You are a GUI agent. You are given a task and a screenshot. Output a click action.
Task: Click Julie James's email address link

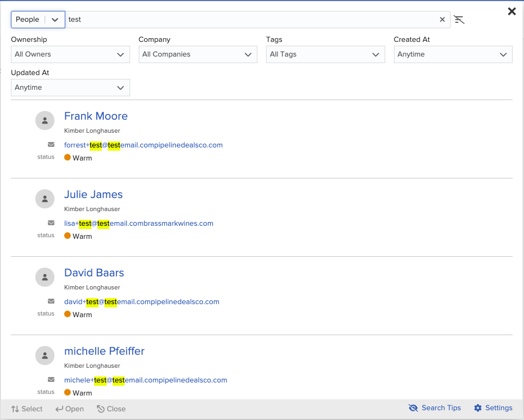pyautogui.click(x=139, y=223)
